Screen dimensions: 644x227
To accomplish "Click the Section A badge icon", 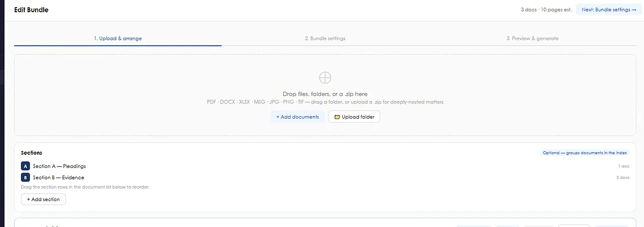I will point(25,166).
